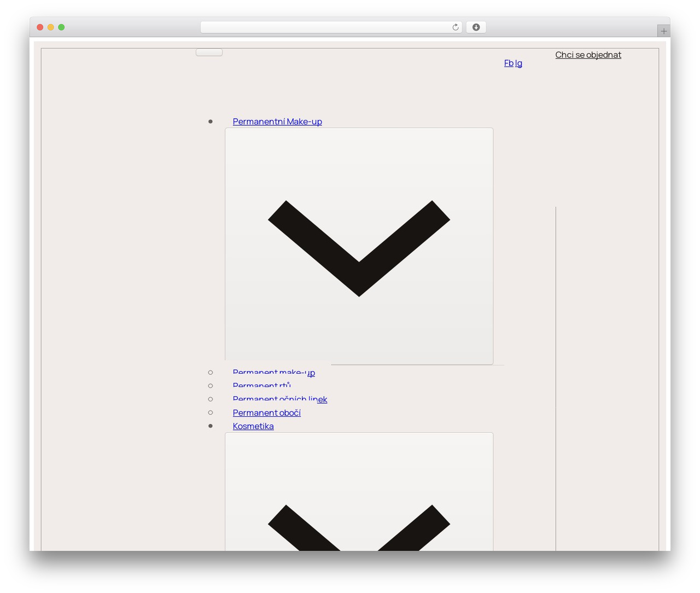Screen dimensions: 700x593
Task: Focus the browser address bar
Action: click(331, 27)
